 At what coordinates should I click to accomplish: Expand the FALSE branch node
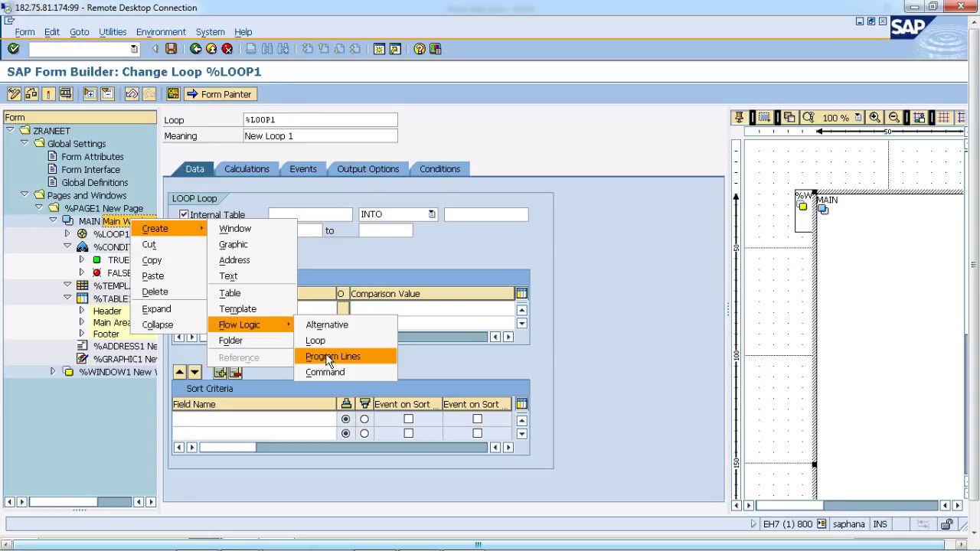(x=81, y=272)
